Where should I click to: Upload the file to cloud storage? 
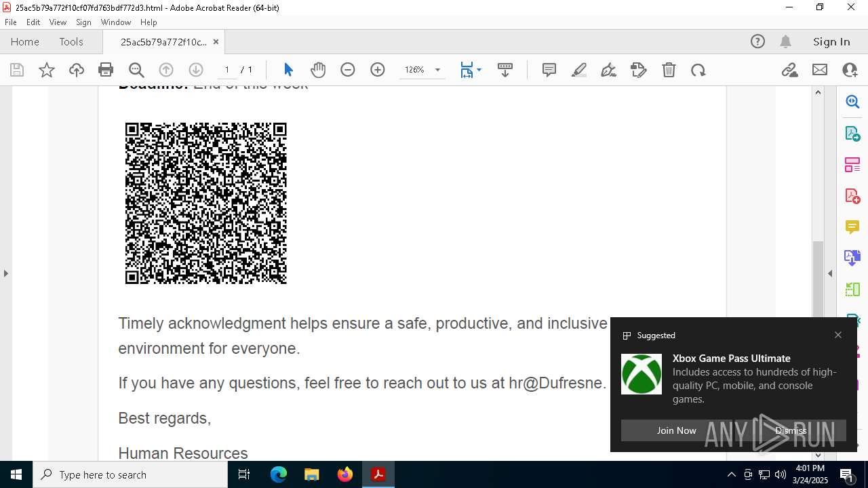(x=77, y=70)
